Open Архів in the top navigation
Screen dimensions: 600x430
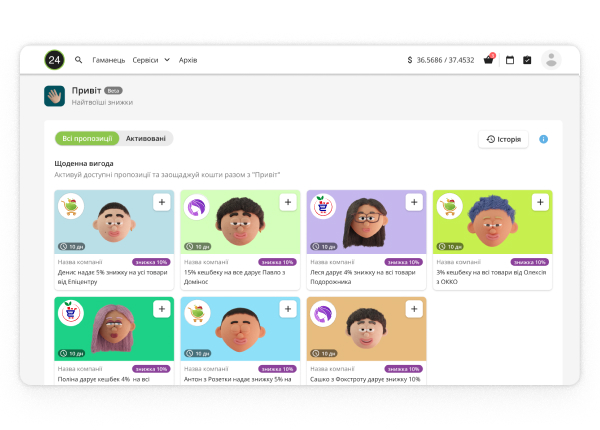(x=188, y=60)
